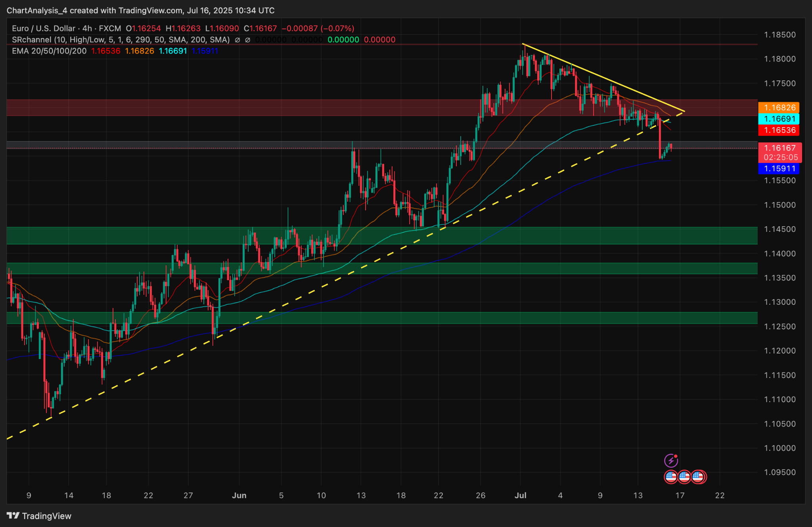Click the 1.17500 price axis label

tap(780, 84)
